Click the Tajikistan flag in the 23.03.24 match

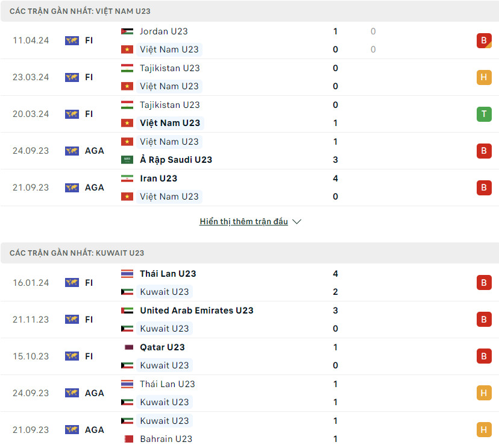[x=128, y=68]
